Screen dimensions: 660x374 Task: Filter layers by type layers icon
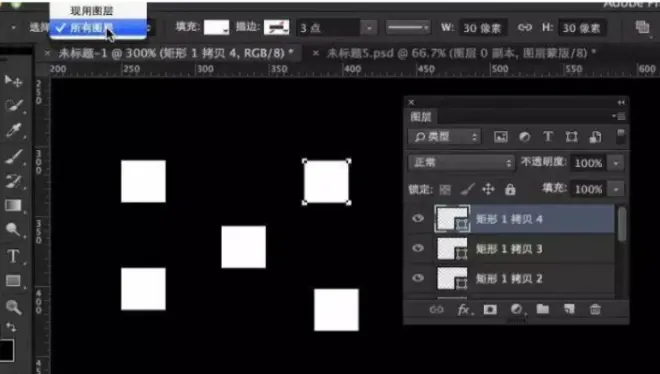(x=548, y=137)
